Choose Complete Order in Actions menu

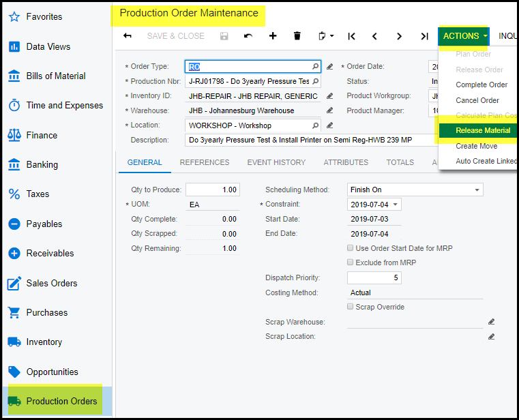(481, 85)
